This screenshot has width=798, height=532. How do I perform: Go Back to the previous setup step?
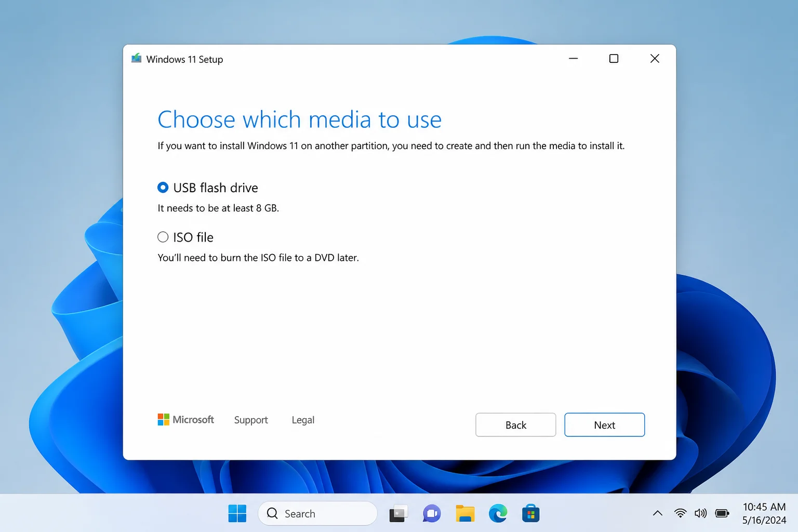[516, 425]
